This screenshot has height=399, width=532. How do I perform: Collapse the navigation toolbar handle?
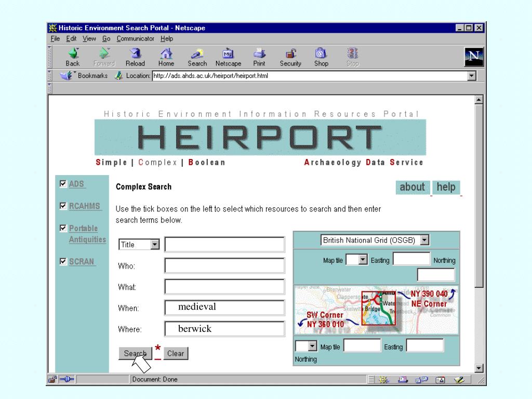tap(50, 57)
